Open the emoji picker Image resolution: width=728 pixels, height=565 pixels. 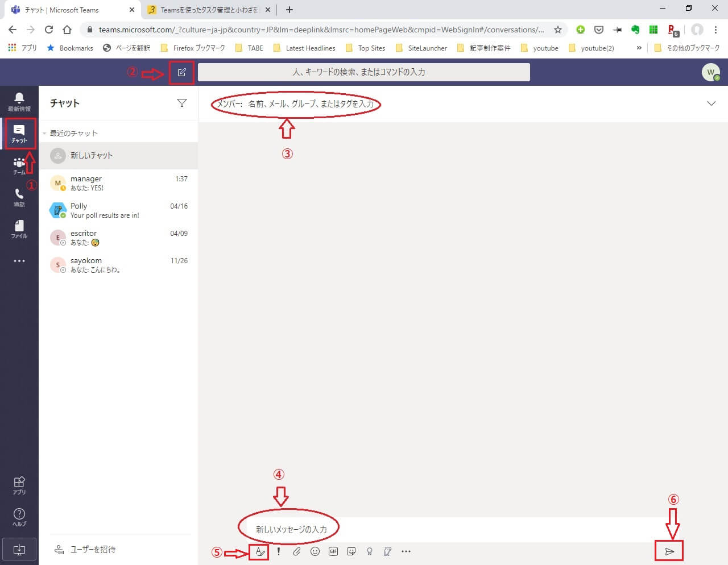[x=315, y=551]
